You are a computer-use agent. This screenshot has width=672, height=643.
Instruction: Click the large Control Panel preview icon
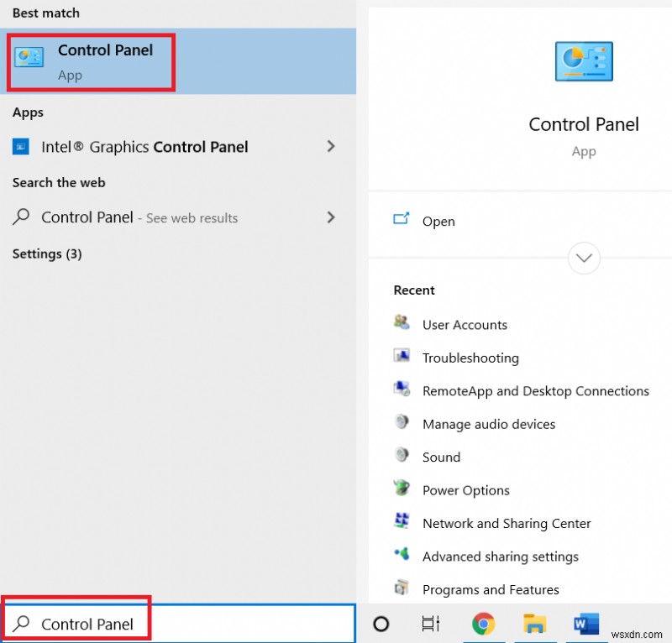tap(584, 61)
